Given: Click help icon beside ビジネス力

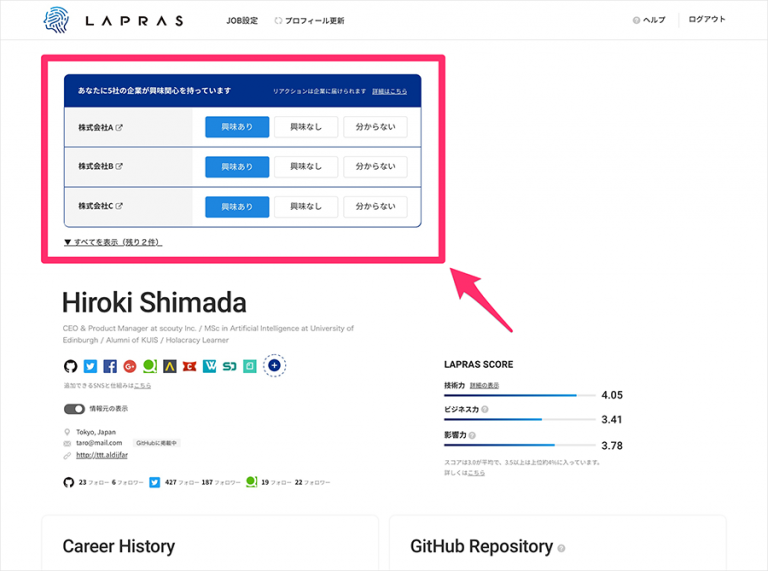Looking at the screenshot, I should pyautogui.click(x=485, y=409).
